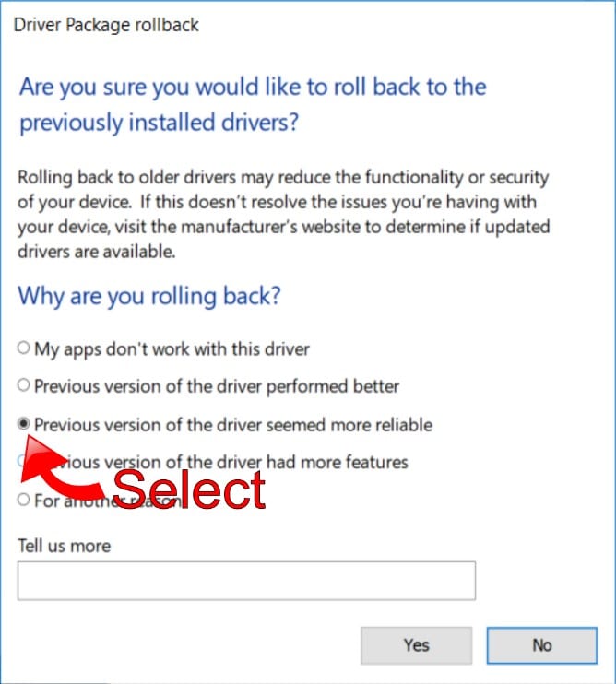
Task: Click the "Previous version of the driver performed better" text
Action: tap(217, 387)
